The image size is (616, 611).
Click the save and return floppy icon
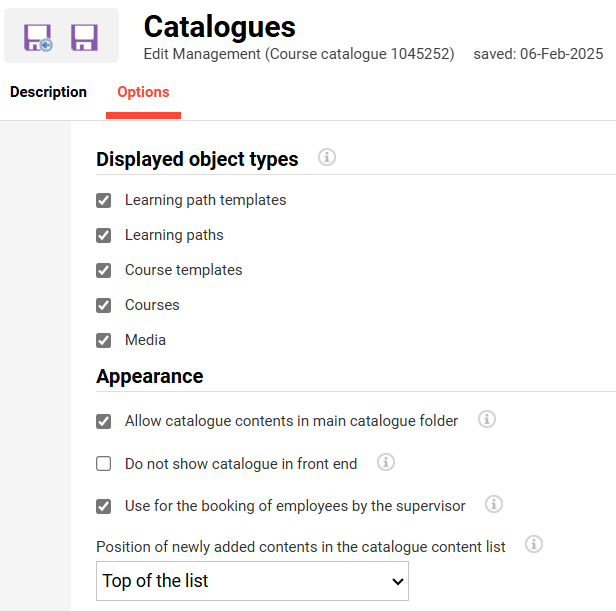point(38,38)
